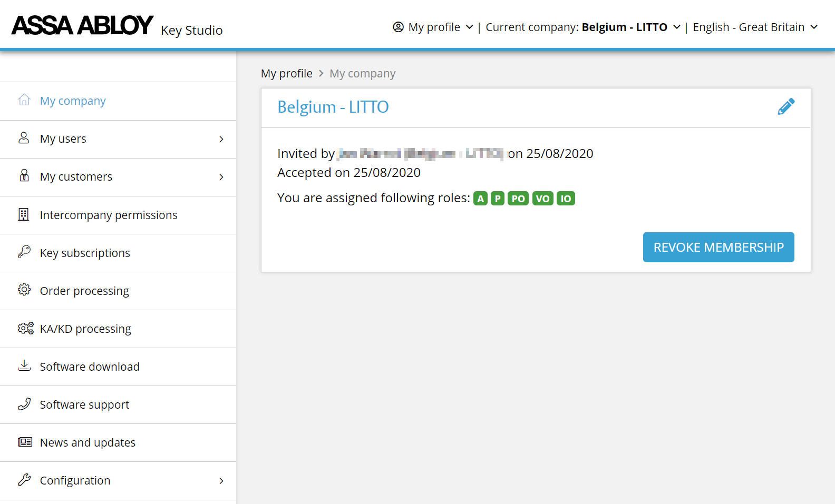Click the building icon for Intercompany permissions
Image resolution: width=835 pixels, height=504 pixels.
24,214
